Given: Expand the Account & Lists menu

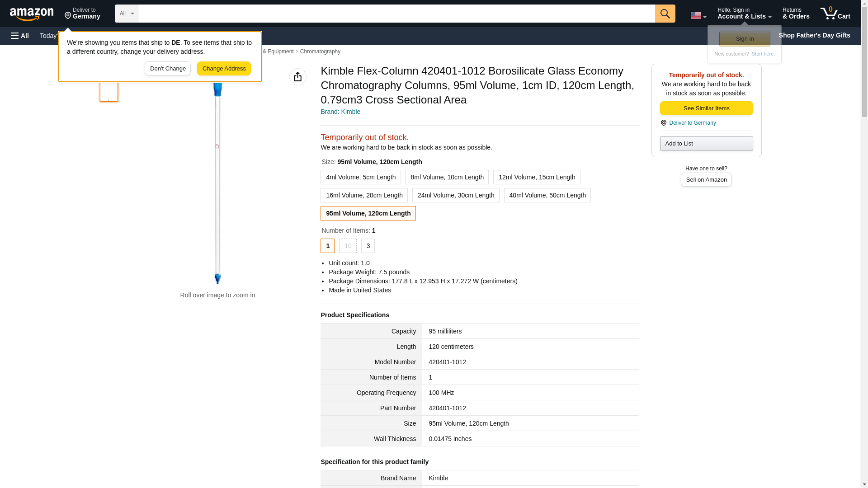Looking at the screenshot, I should click(x=744, y=14).
